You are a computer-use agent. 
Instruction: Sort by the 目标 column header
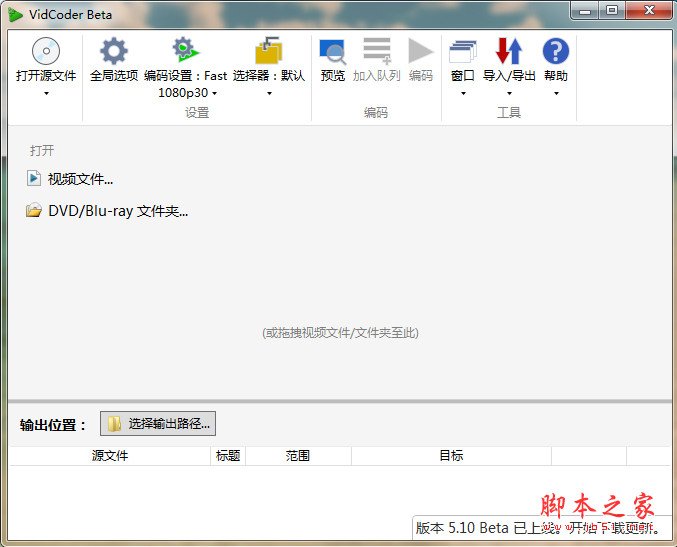(451, 455)
